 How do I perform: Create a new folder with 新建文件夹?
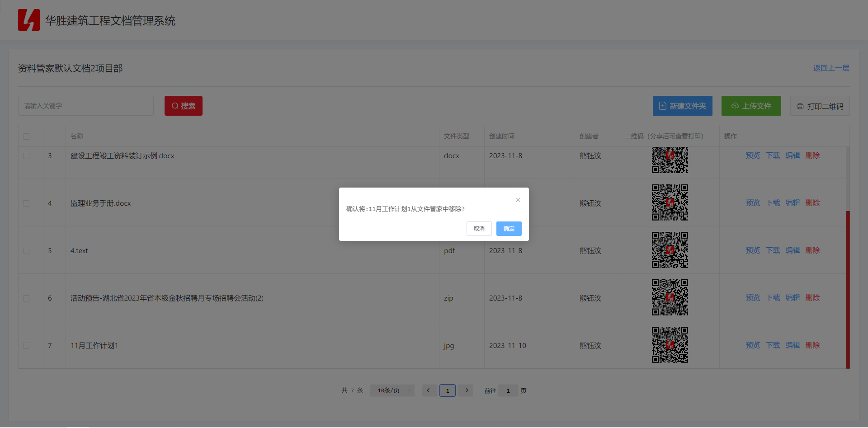tap(683, 106)
